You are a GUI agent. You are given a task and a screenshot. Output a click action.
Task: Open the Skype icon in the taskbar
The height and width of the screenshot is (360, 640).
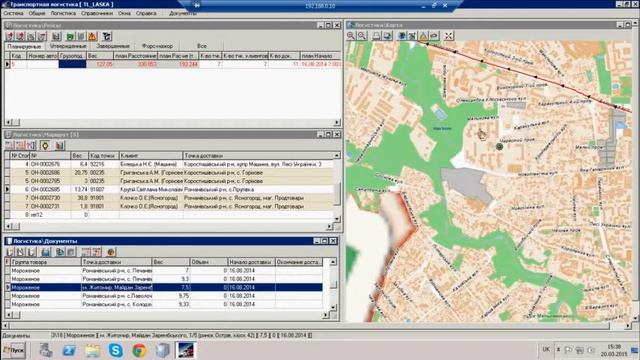point(116,350)
